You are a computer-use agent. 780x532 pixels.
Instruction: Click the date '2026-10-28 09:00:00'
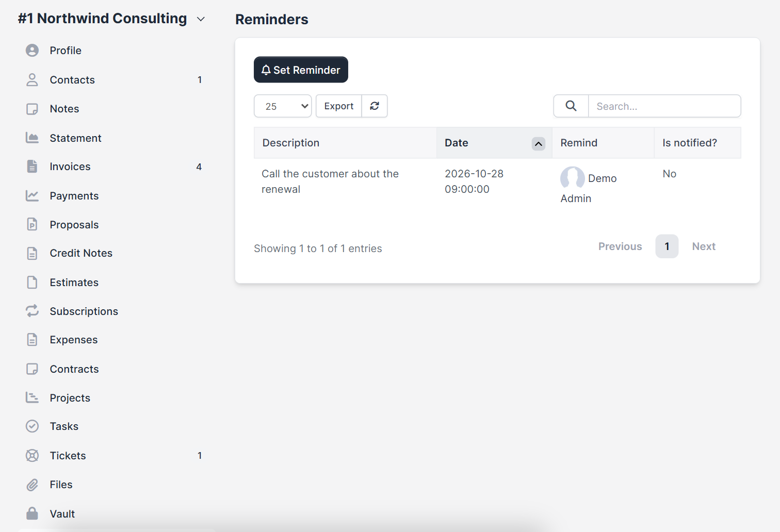[474, 181]
